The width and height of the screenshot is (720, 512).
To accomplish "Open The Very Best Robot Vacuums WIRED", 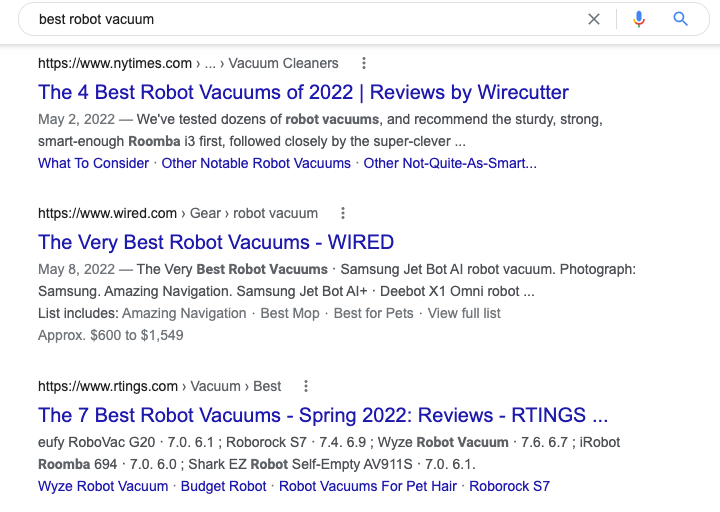I will pyautogui.click(x=216, y=242).
